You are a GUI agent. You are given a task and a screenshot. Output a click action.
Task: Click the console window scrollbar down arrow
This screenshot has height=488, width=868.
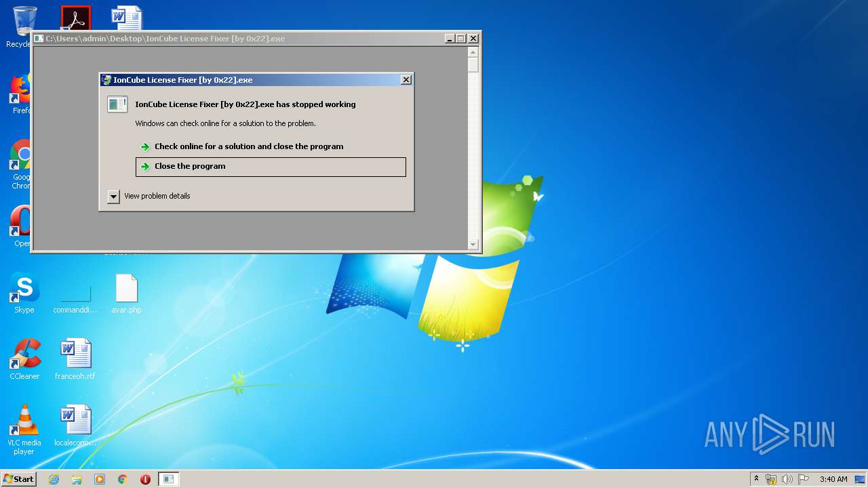[473, 245]
